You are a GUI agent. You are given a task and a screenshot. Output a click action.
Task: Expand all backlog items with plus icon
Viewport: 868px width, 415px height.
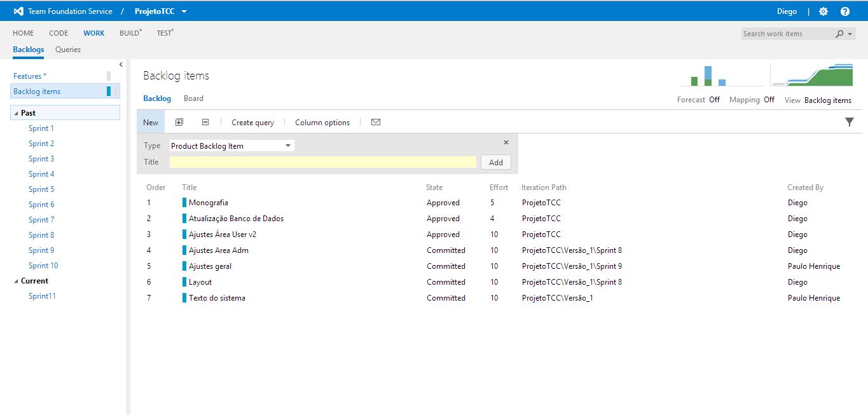point(179,122)
